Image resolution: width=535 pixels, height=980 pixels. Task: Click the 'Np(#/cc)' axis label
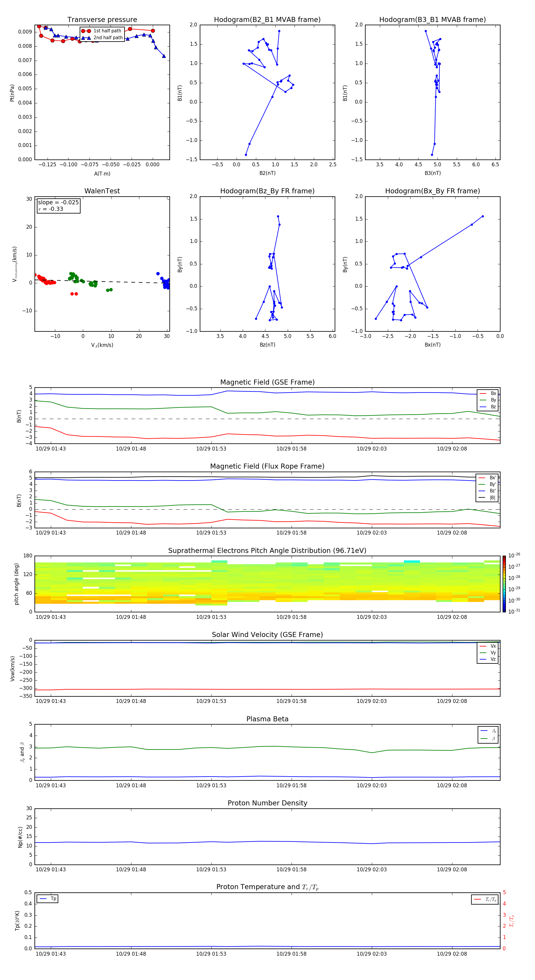pos(21,837)
